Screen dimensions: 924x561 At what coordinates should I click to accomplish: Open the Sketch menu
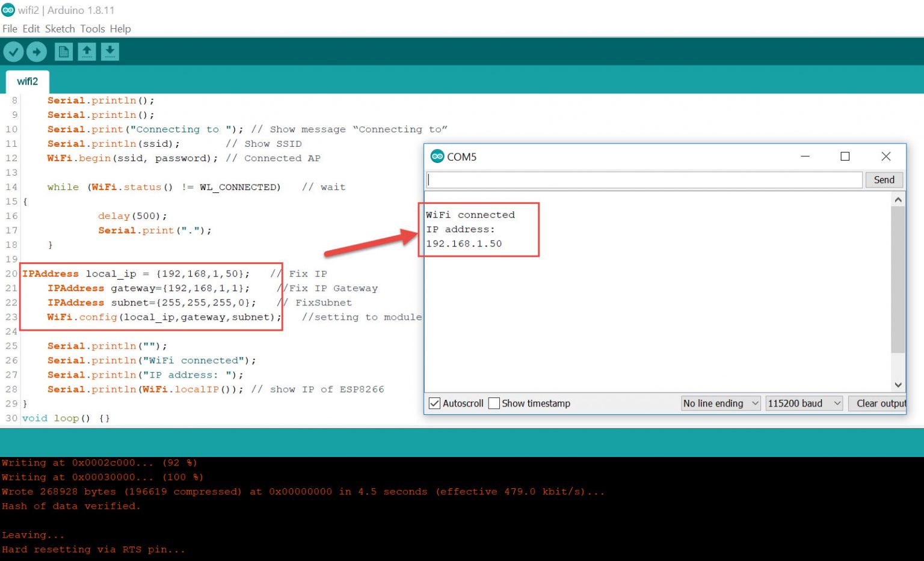click(x=60, y=28)
